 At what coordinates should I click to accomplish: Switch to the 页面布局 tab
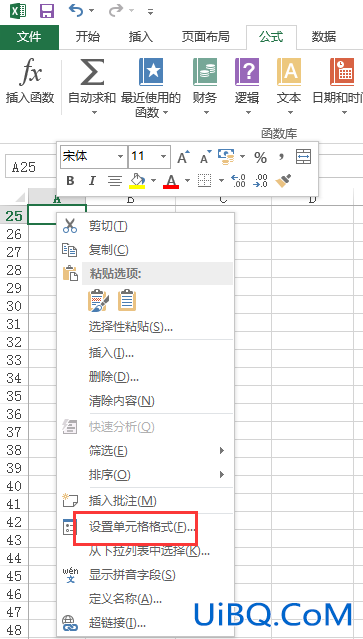(205, 37)
